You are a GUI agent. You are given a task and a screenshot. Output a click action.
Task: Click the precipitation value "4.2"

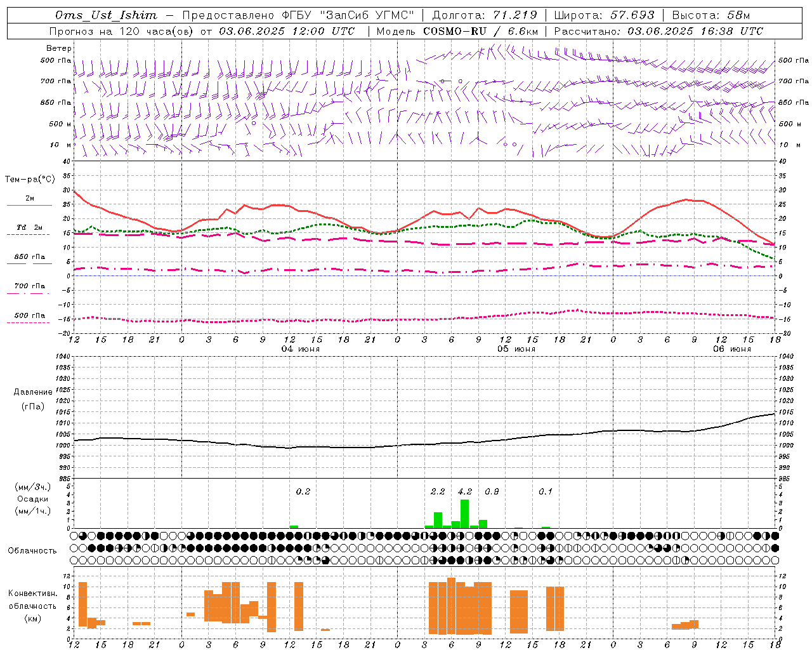pos(465,491)
